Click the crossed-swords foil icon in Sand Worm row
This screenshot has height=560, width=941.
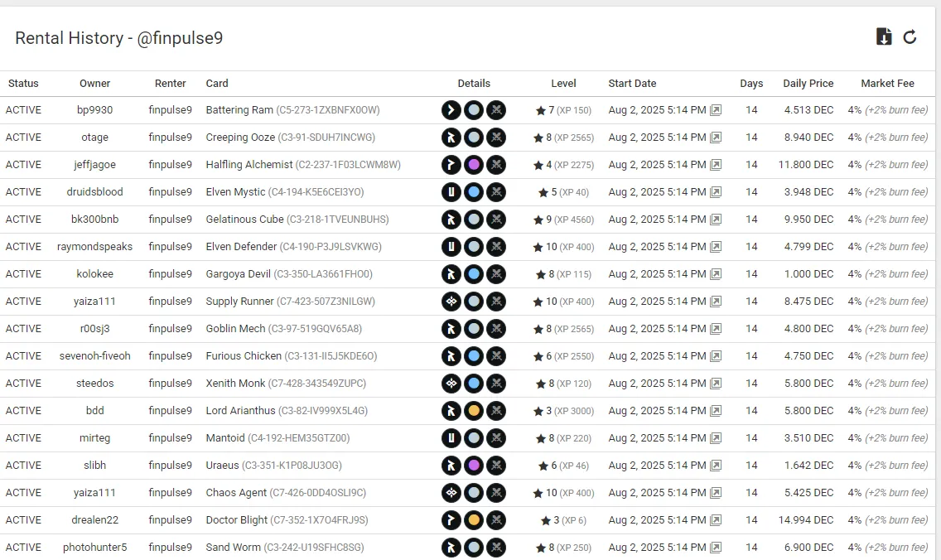(x=496, y=548)
